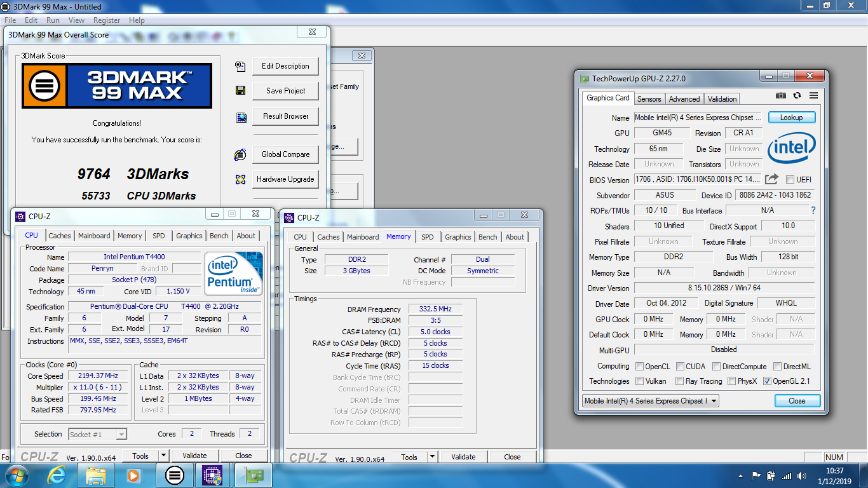This screenshot has width=868, height=488.
Task: Expand Tools dropdown arrow in left CPU-Z
Action: 163,456
